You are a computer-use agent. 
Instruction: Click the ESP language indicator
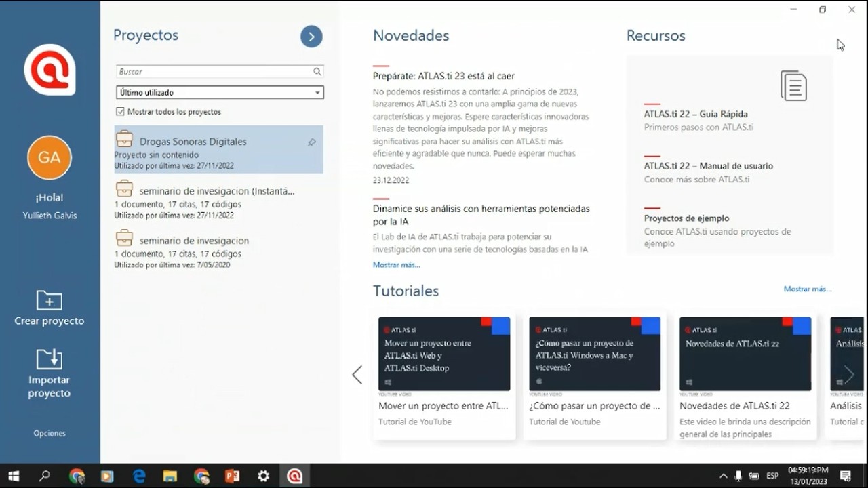(772, 476)
